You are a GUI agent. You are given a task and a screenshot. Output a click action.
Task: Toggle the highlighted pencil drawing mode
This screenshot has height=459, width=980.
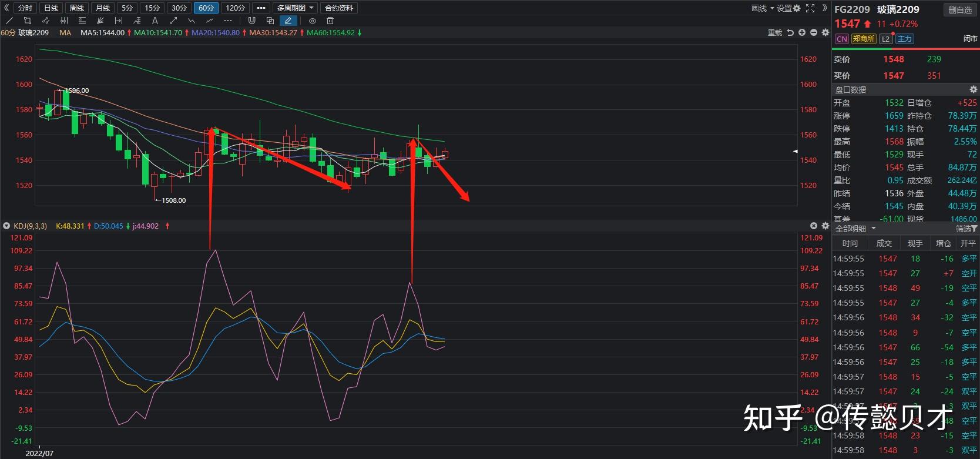click(x=288, y=21)
